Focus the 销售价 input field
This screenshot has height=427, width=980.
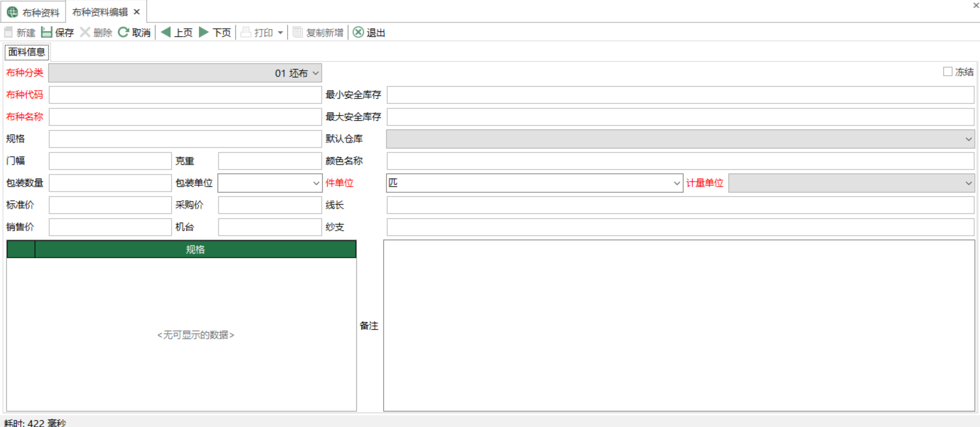110,227
